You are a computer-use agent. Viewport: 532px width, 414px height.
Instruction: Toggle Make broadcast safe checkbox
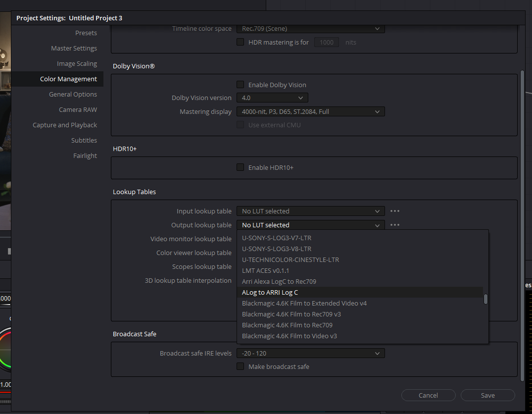click(x=240, y=366)
